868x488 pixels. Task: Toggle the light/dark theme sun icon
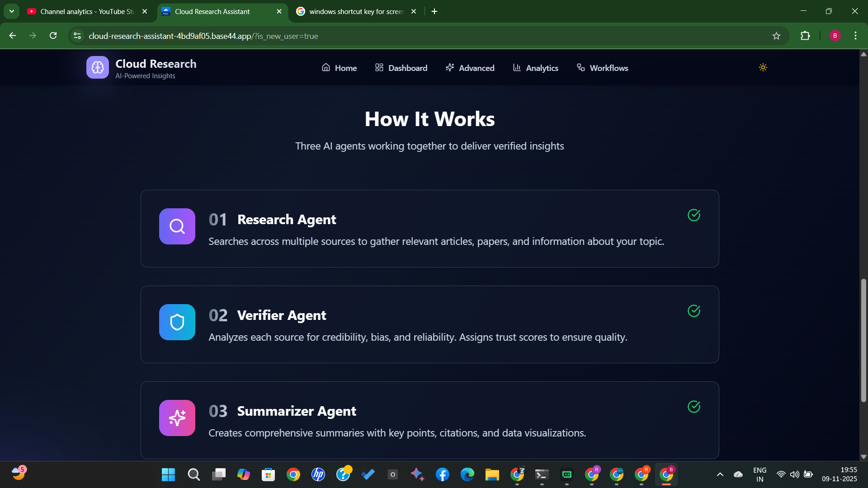coord(763,68)
